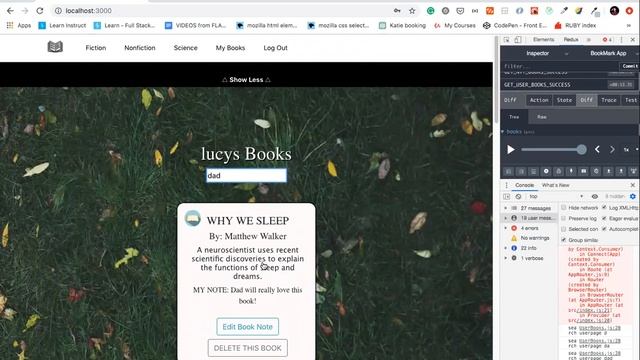Uncheck Autocomplete from history checkbox
Viewport: 640px width, 360px height.
coord(604,229)
